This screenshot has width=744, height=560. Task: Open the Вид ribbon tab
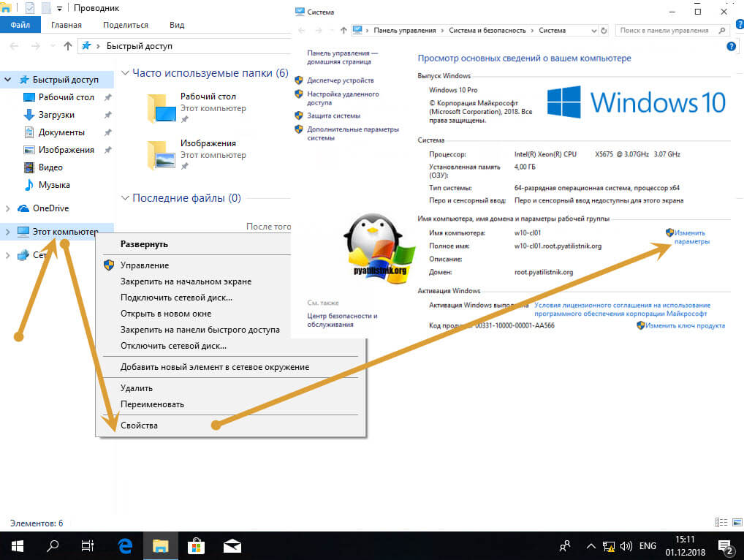tap(177, 25)
